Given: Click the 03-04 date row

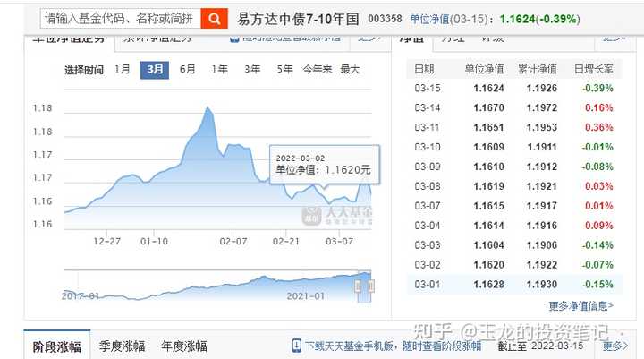Looking at the screenshot, I should click(513, 226).
